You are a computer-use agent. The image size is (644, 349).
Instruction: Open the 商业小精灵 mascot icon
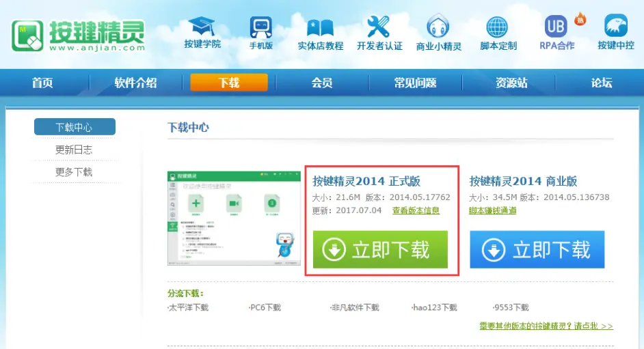(x=438, y=26)
